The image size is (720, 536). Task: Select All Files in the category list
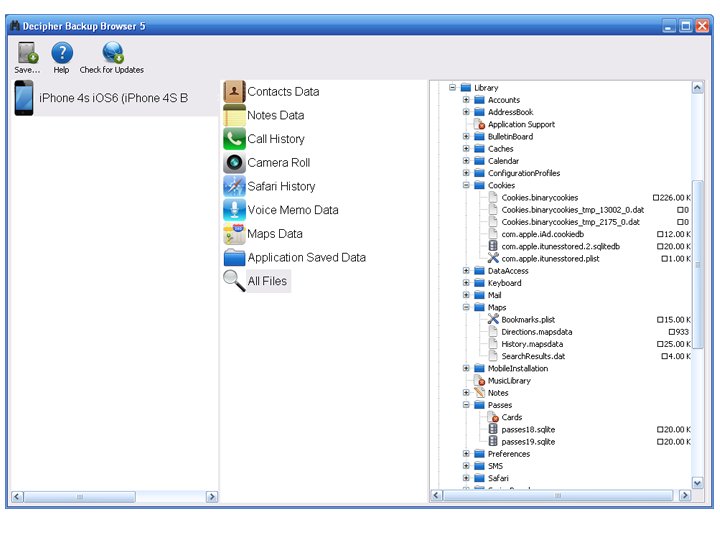266,282
